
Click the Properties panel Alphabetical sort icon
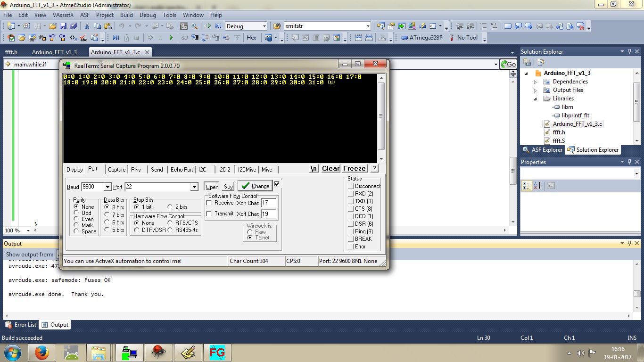coord(537,186)
